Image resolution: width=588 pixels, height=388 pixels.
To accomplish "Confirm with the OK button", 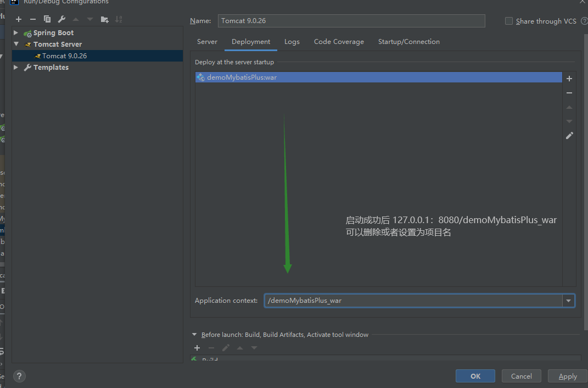I will 475,376.
